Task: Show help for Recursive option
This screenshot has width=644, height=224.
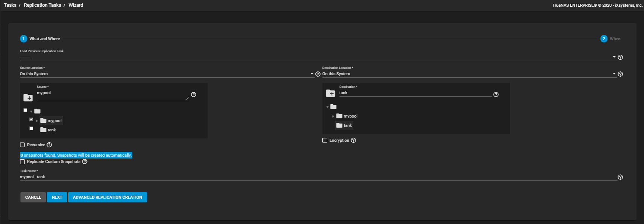Action: coord(49,145)
